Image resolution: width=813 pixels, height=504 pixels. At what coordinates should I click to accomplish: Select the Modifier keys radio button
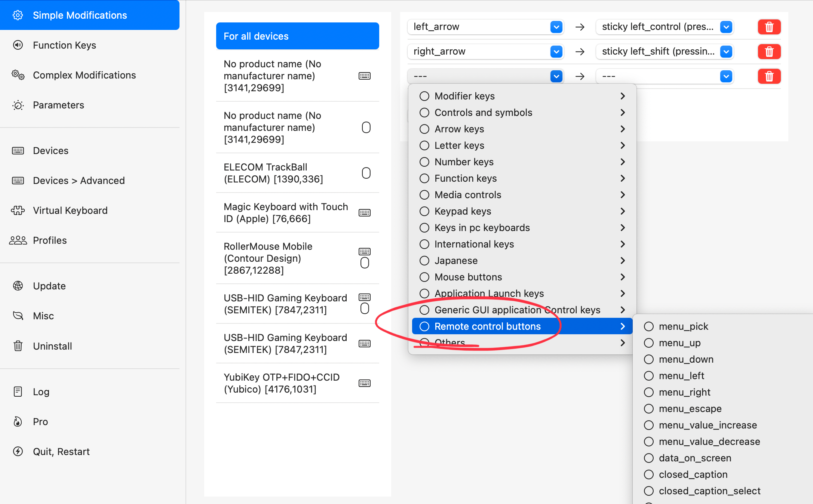[424, 96]
